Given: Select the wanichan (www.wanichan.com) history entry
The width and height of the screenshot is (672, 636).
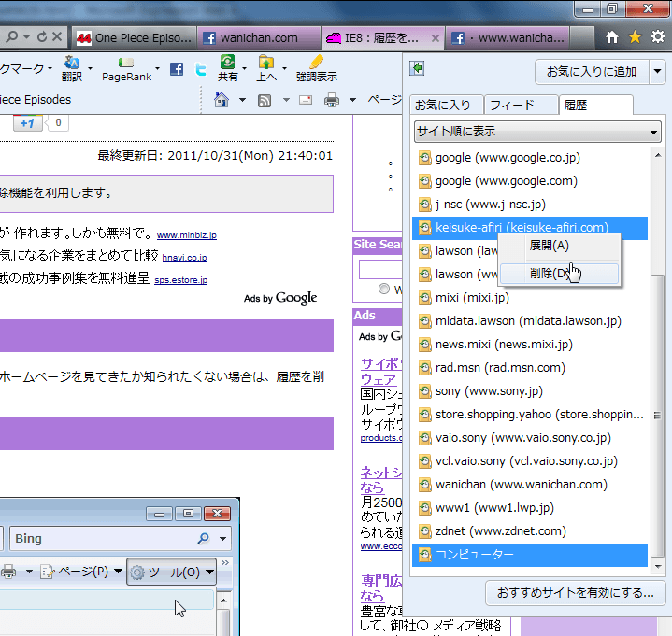Looking at the screenshot, I should click(x=530, y=485).
